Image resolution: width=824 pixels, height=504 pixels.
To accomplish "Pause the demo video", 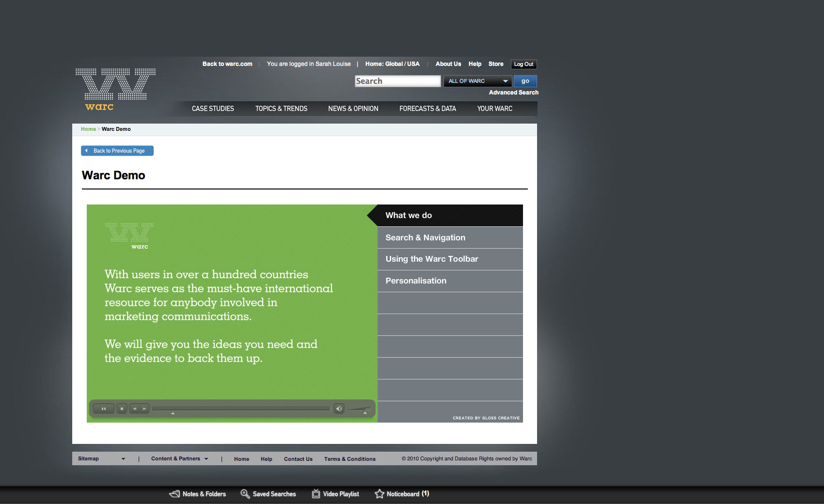I will pos(104,409).
